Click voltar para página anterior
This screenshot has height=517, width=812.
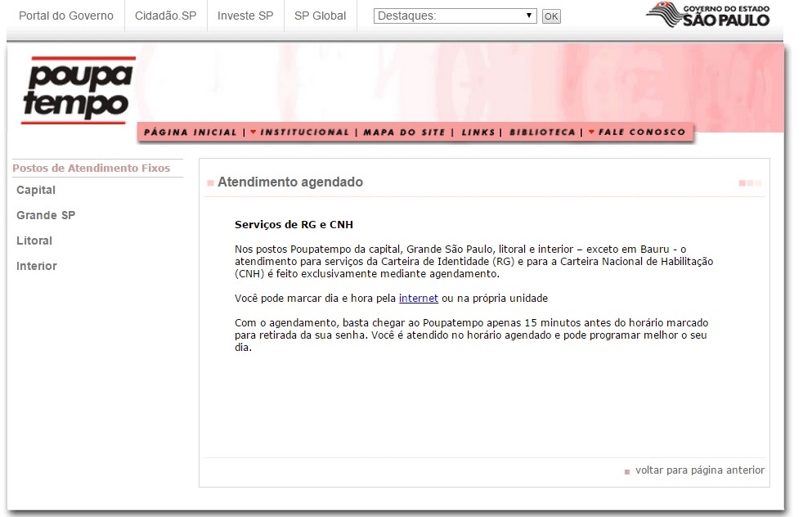tap(699, 470)
